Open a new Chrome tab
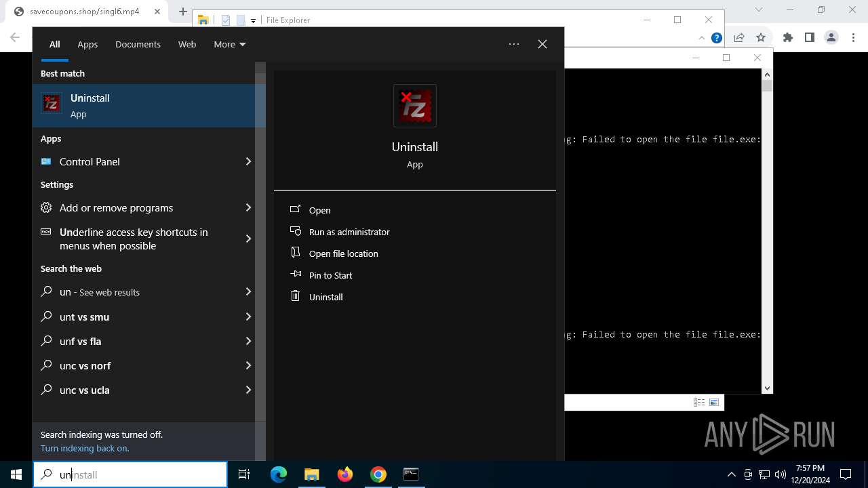The height and width of the screenshot is (488, 868). coord(183,12)
